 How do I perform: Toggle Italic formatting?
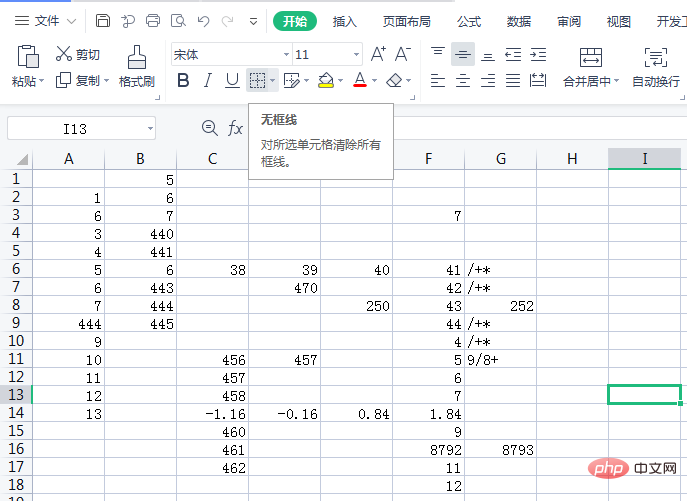pyautogui.click(x=208, y=80)
